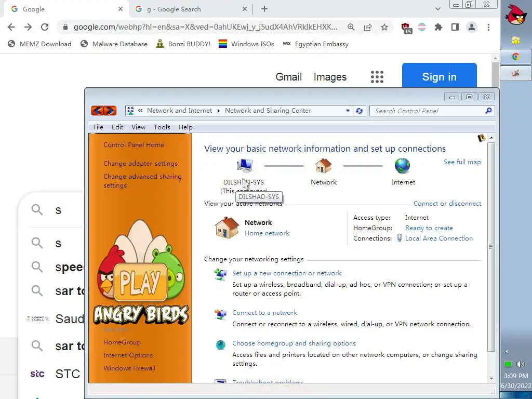Open Change advanced sharing settings
Viewport: 532px width, 399px height.
142,181
